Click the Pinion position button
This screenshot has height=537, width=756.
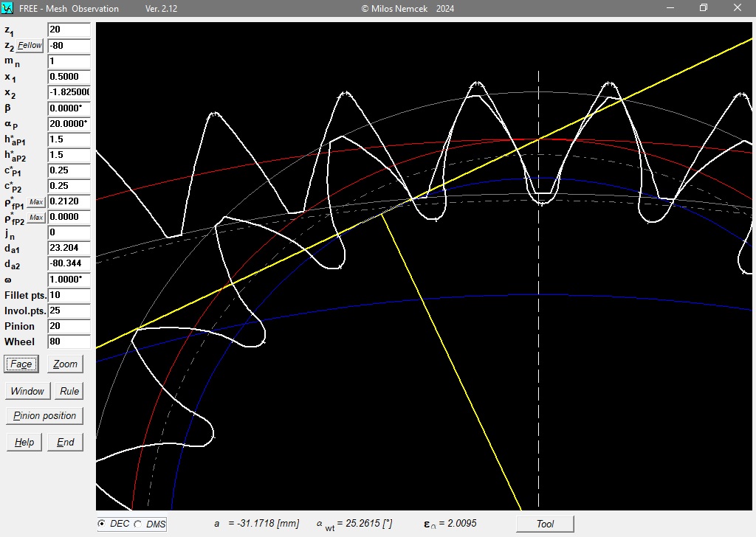tap(45, 415)
